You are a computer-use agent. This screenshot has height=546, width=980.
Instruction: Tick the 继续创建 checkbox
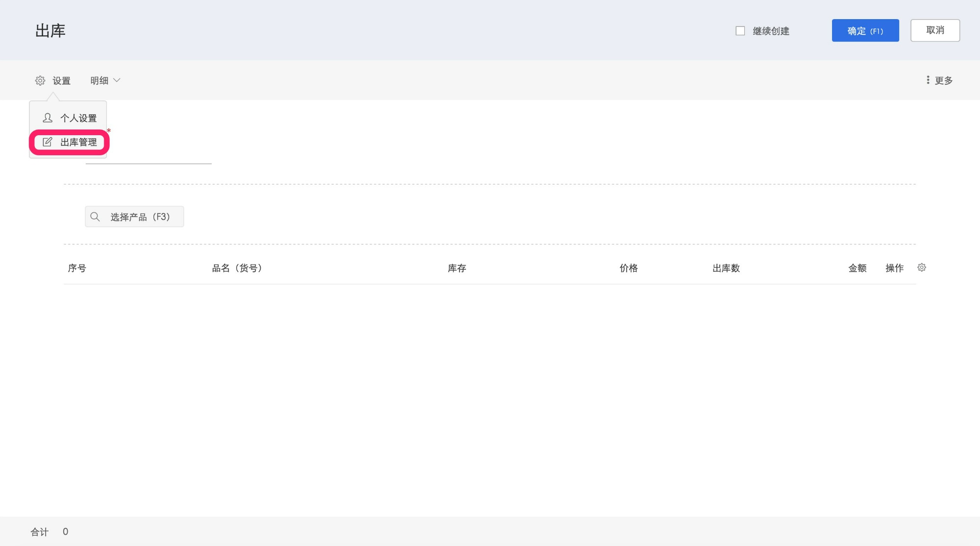click(x=740, y=31)
